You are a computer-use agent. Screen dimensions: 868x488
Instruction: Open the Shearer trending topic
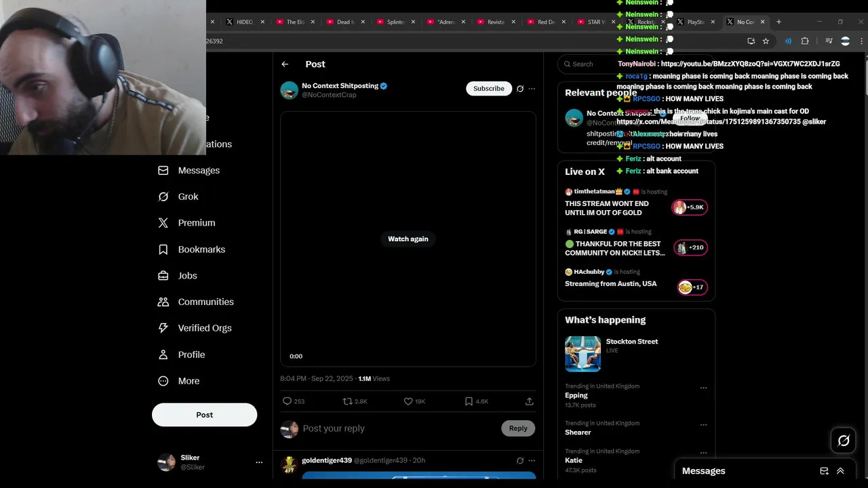[x=578, y=432]
